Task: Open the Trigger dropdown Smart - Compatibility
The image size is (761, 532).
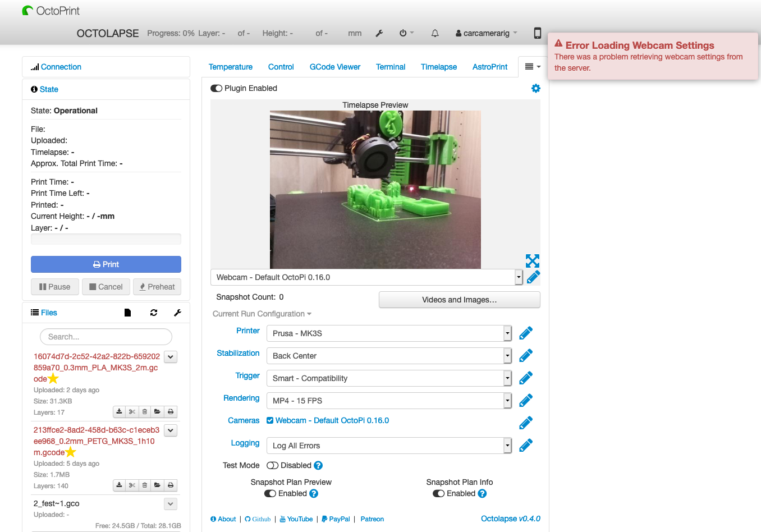Action: click(x=389, y=378)
